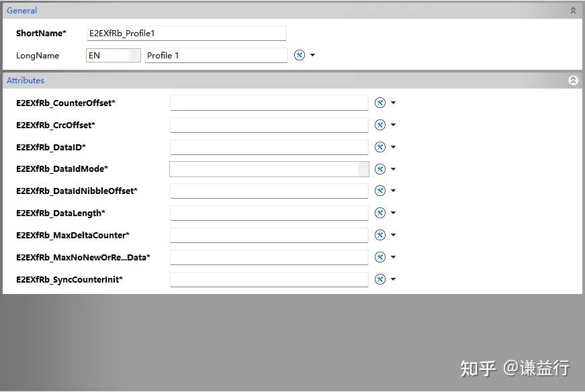Image resolution: width=585 pixels, height=392 pixels.
Task: Select the Attributes section header
Action: tap(26, 80)
